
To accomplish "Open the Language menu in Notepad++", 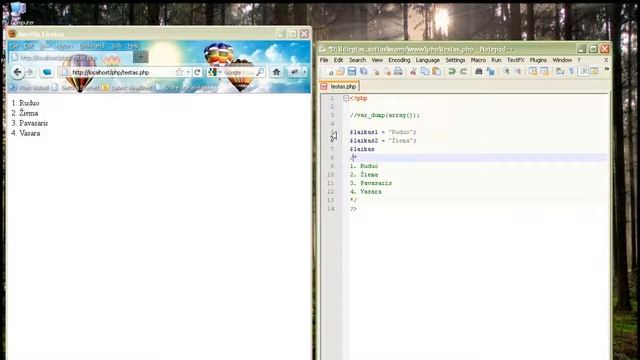I will click(x=427, y=60).
